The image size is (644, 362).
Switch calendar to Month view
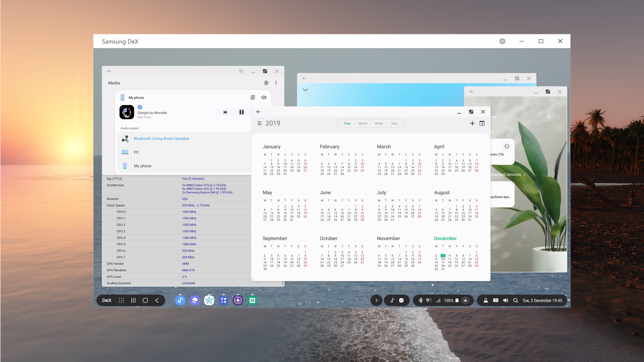(x=362, y=123)
